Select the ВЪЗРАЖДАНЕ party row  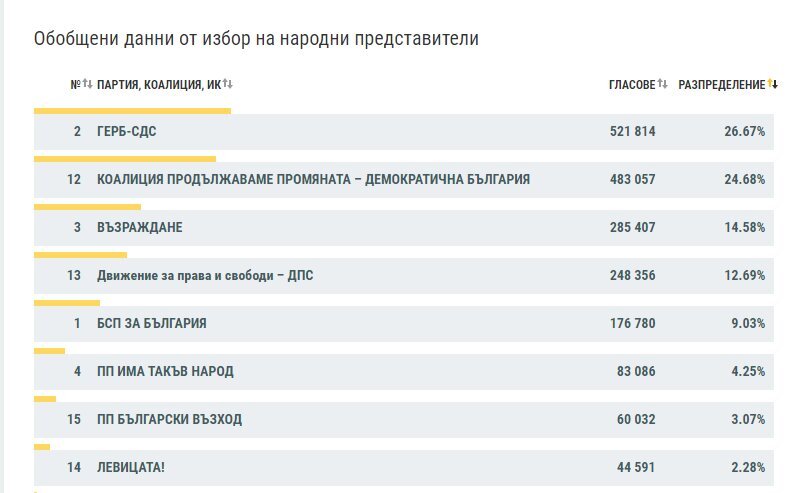click(404, 227)
